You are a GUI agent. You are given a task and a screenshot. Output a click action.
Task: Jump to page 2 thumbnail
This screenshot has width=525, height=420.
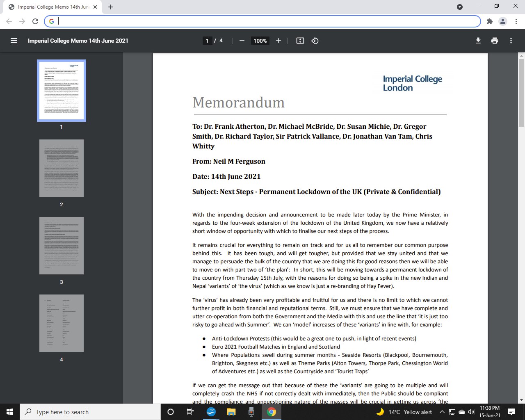[x=62, y=168]
